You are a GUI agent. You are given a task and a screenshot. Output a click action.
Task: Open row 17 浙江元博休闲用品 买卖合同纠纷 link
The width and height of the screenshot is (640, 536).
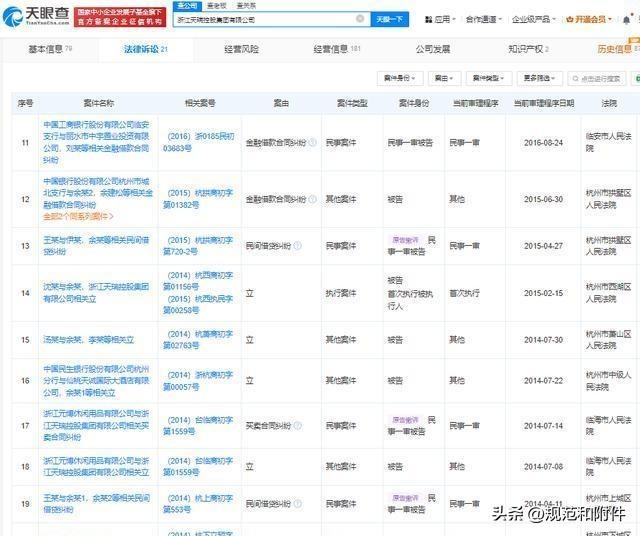point(96,425)
